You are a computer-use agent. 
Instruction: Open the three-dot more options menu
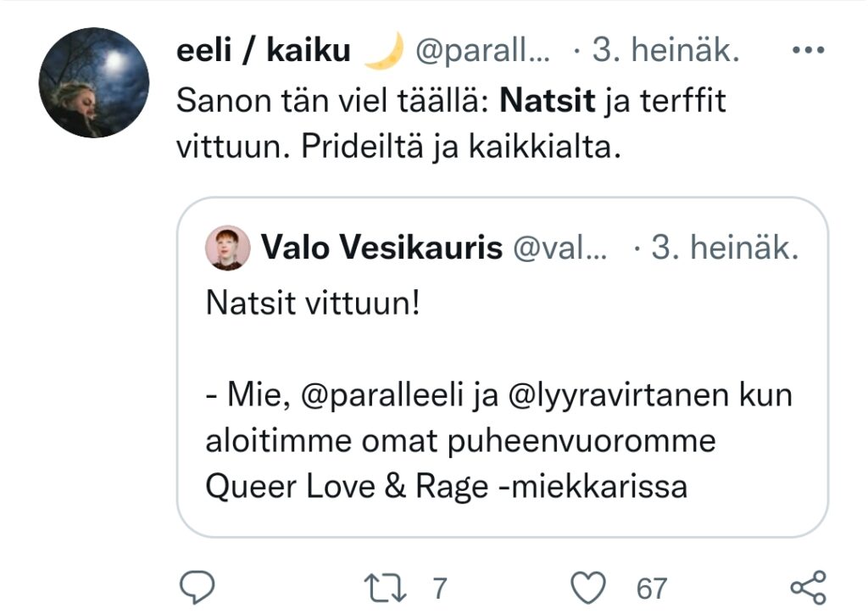[807, 51]
